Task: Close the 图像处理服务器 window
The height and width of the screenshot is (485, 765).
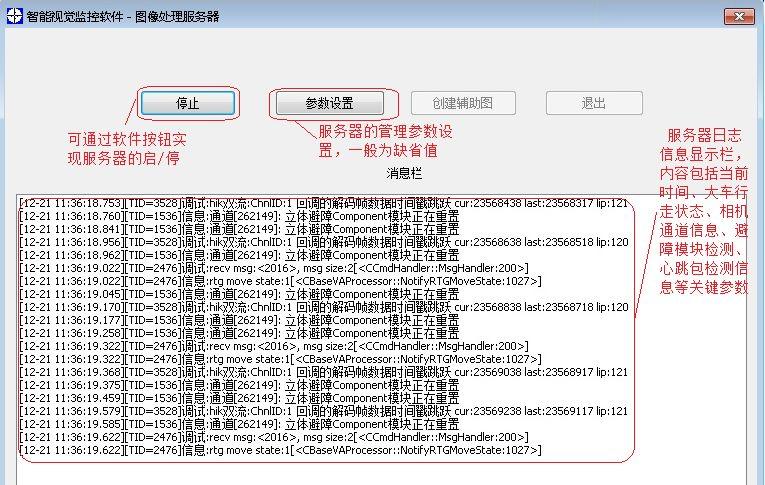Action: (x=739, y=16)
